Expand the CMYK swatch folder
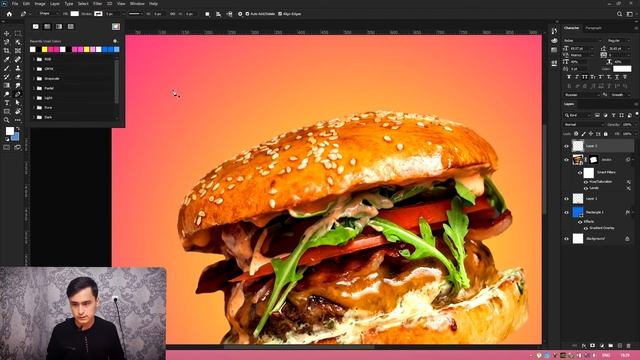Screen dimensions: 640x360 pyautogui.click(x=34, y=69)
